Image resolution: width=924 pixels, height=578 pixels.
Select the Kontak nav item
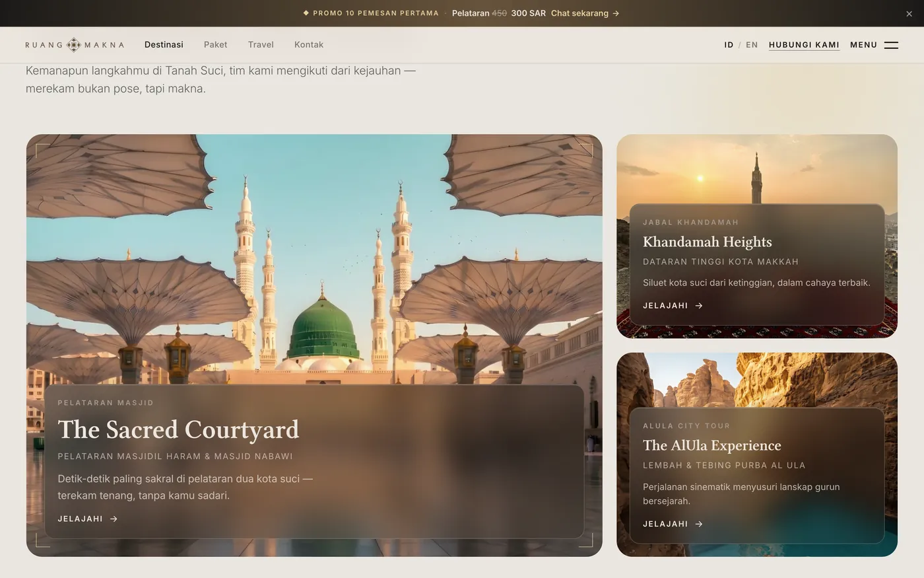pos(309,45)
